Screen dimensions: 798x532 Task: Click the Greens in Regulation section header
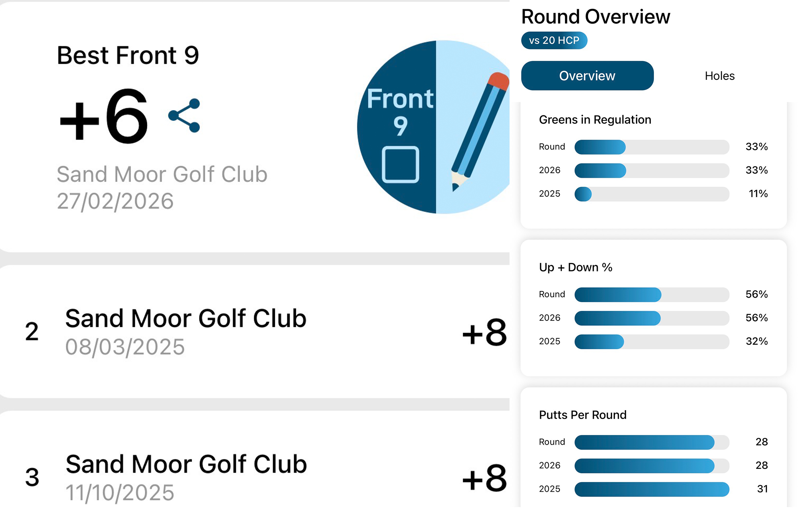[595, 119]
